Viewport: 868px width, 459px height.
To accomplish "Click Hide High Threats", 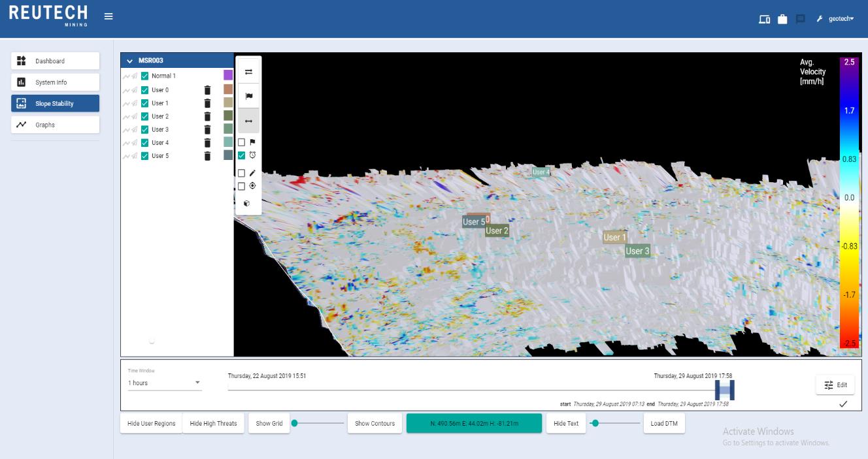I will coord(213,423).
